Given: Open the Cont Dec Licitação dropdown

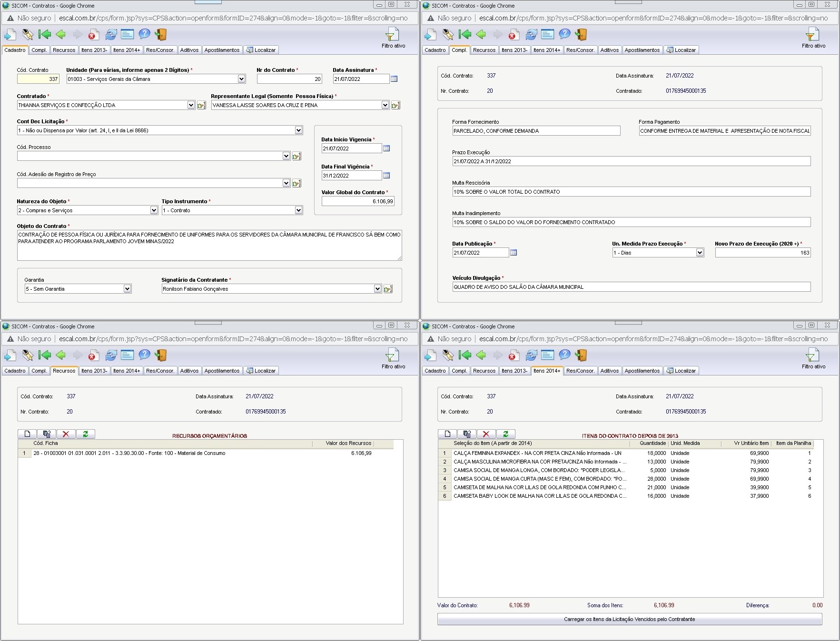Looking at the screenshot, I should tap(298, 130).
